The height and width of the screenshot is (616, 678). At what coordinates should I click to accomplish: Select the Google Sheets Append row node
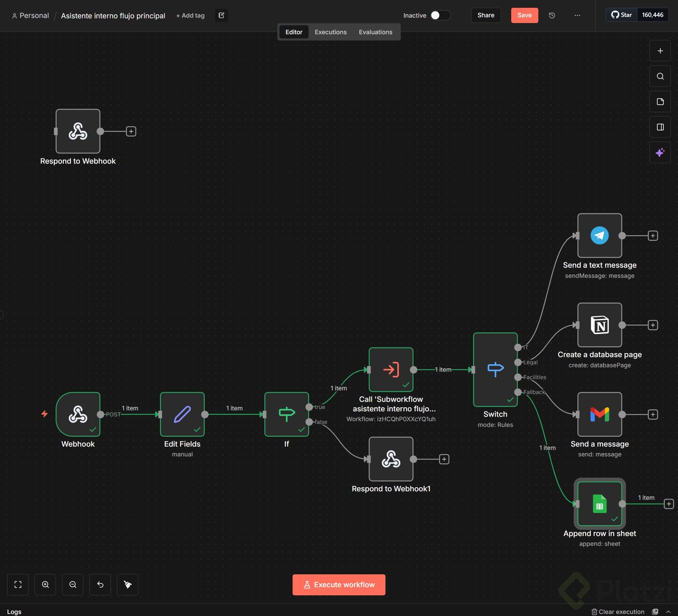599,504
